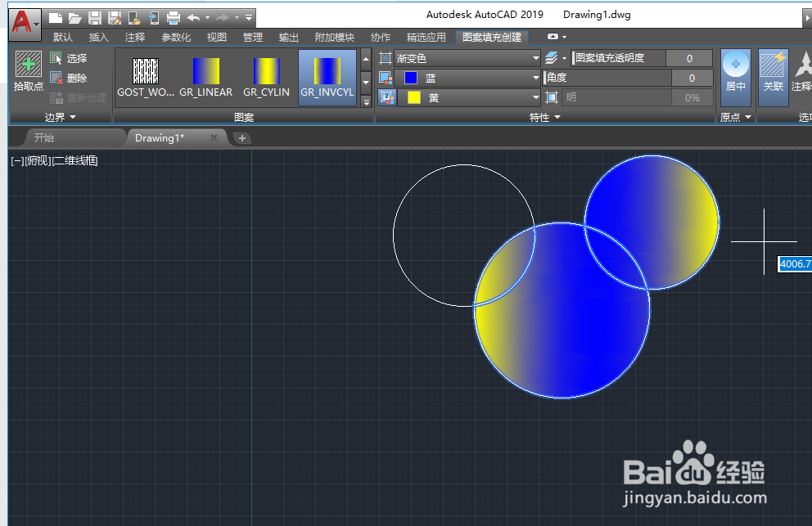The width and height of the screenshot is (812, 526).
Task: Open the 注释 ribbon tab
Action: pos(134,38)
